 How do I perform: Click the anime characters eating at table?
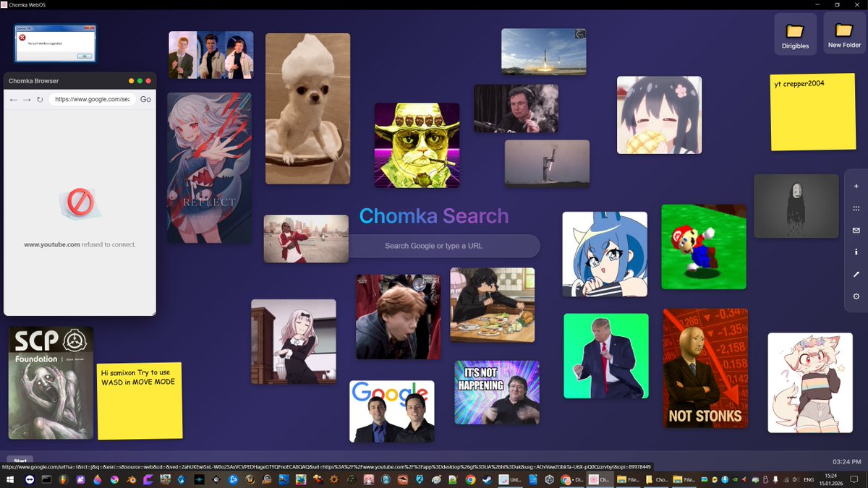(493, 305)
